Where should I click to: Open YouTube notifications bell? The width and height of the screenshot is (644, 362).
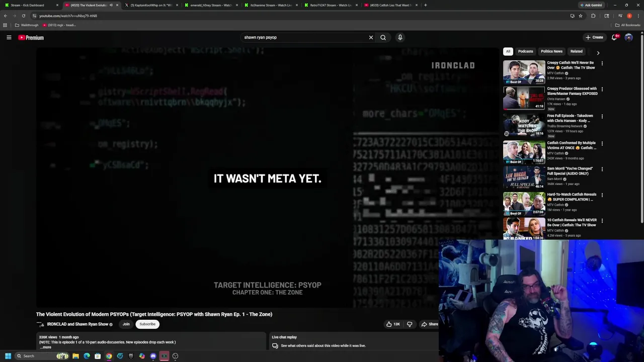click(614, 37)
